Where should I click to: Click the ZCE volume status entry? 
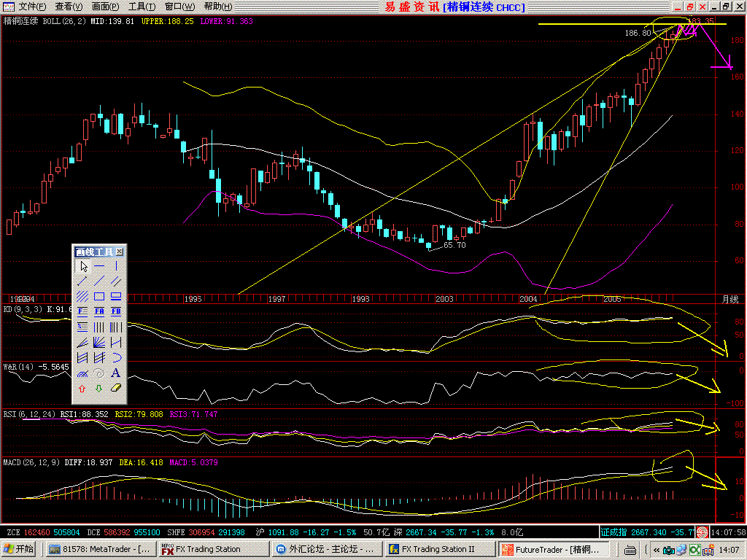pos(43,532)
